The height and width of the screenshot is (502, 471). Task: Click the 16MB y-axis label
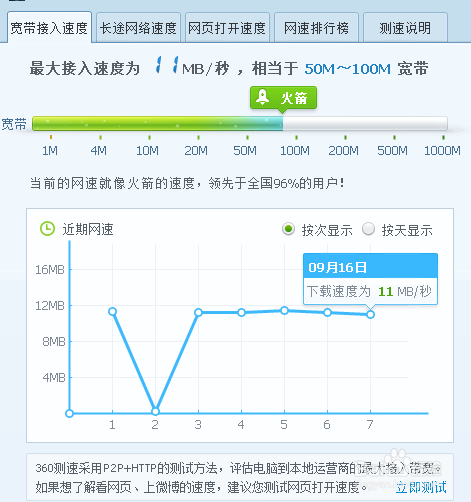tap(50, 269)
